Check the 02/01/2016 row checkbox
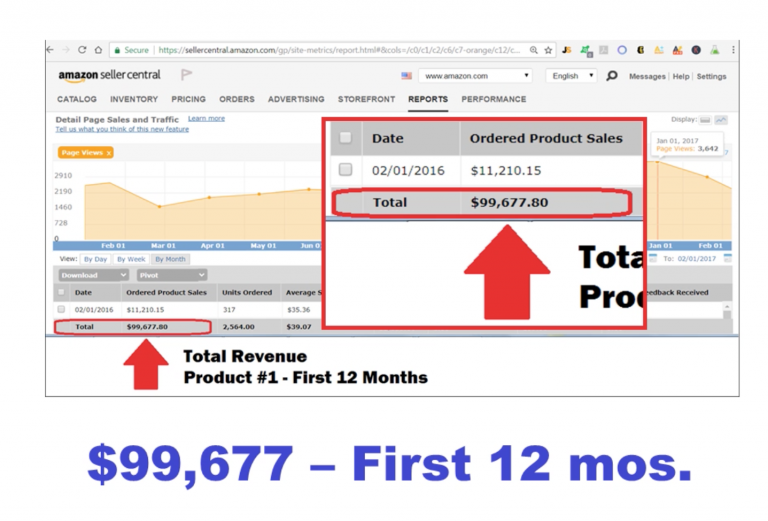The height and width of the screenshot is (521, 768). coord(62,310)
